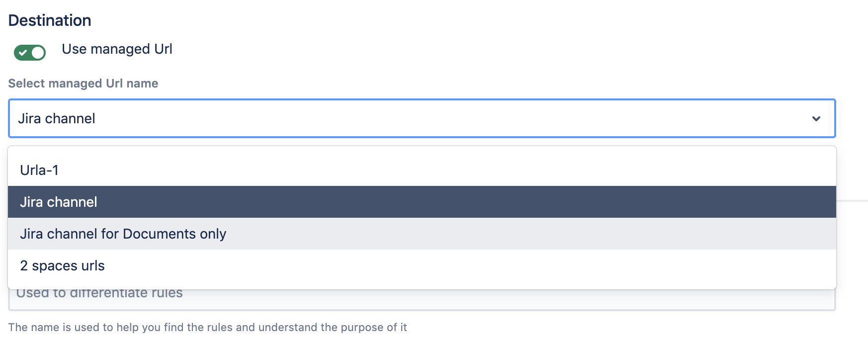Viewport: 868px width, 342px height.
Task: Click empty row area beside Documents only option
Action: tap(497, 234)
